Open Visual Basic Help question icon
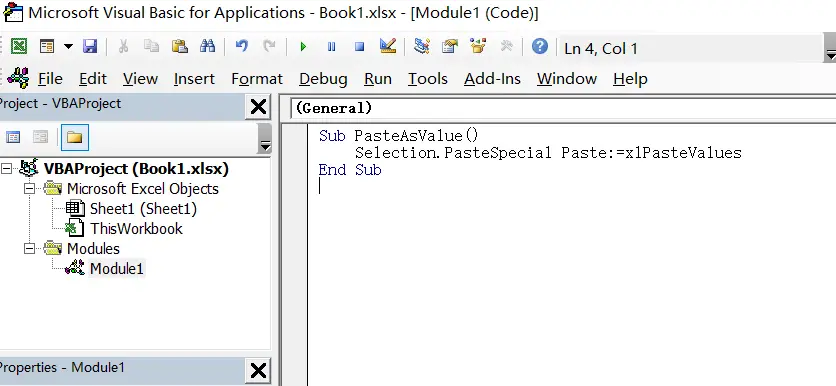The image size is (836, 386). pos(540,47)
